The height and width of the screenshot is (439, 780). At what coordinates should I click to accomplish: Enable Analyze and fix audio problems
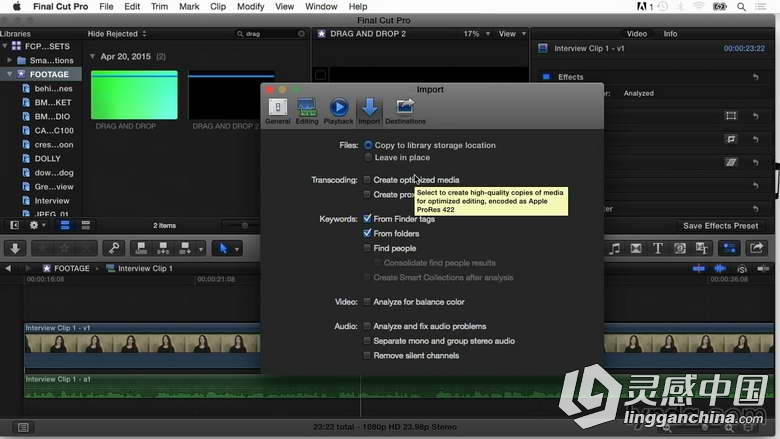pos(367,326)
